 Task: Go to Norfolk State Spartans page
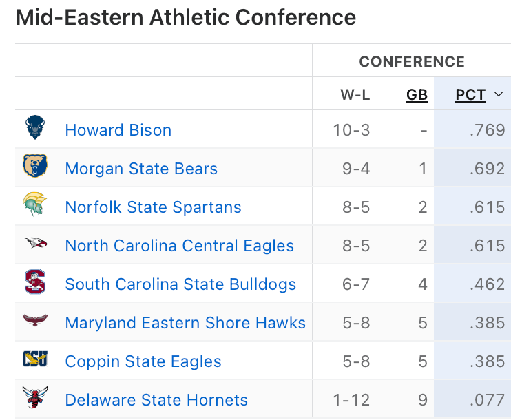153,207
